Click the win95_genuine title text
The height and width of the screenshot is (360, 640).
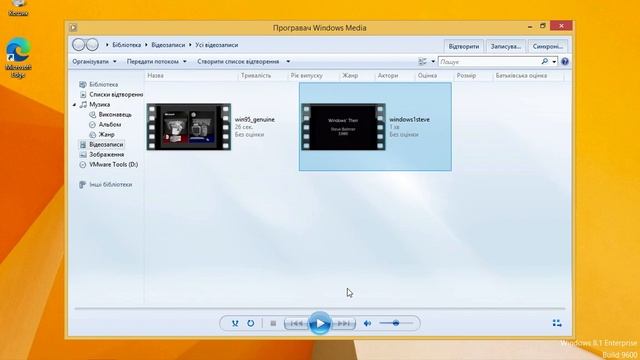point(255,120)
